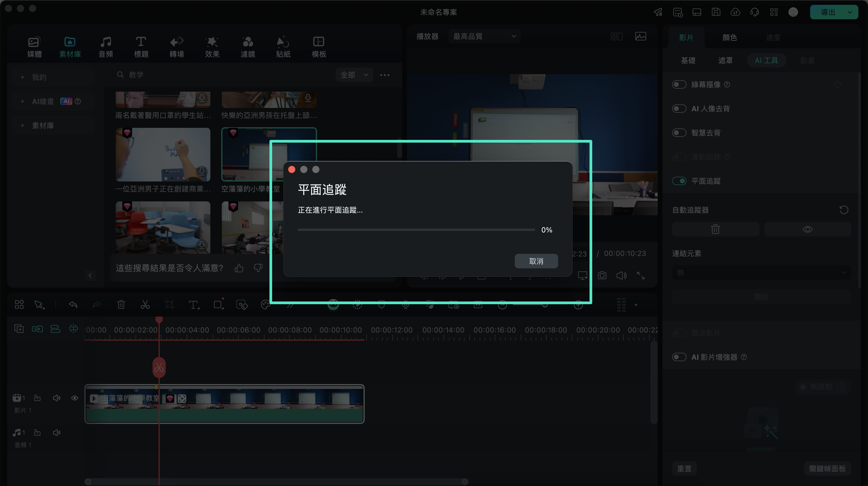Open the 貼紙 stickers tab
Viewport: 868px width, 486px height.
(283, 47)
